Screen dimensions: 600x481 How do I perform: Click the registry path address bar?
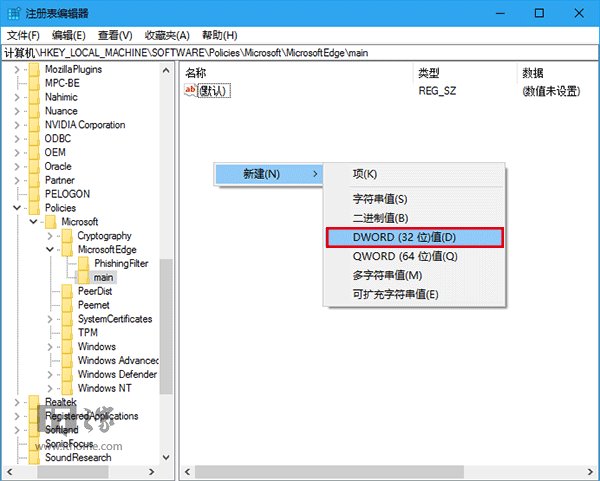pyautogui.click(x=300, y=53)
